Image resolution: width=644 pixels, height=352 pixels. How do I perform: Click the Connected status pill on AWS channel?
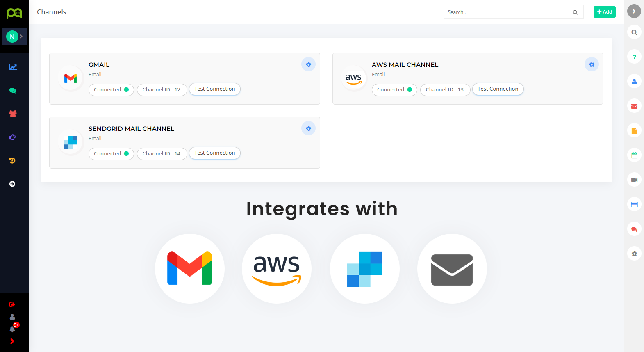coord(394,90)
